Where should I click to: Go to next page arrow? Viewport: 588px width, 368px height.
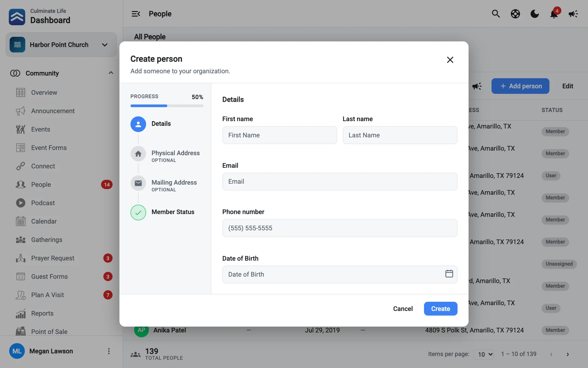[x=567, y=354]
